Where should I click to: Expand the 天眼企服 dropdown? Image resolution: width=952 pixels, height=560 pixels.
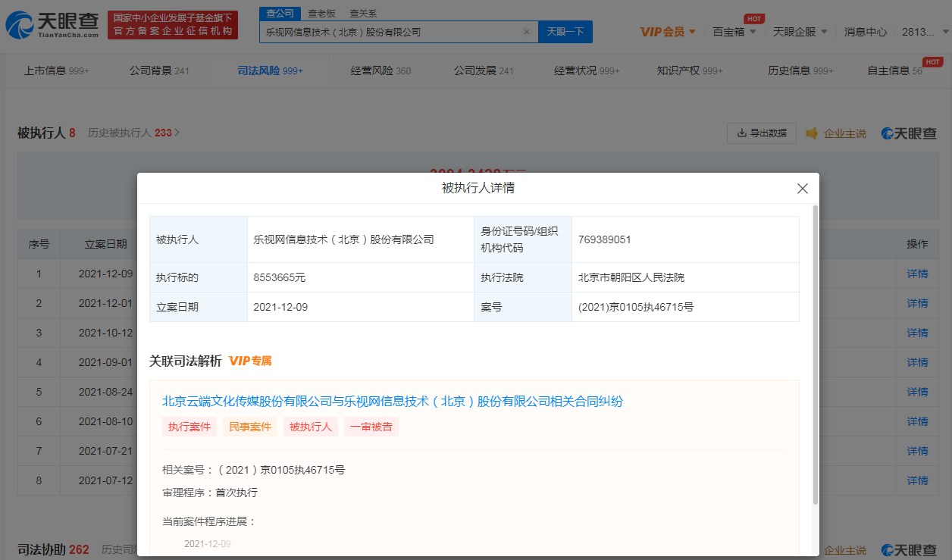(800, 32)
